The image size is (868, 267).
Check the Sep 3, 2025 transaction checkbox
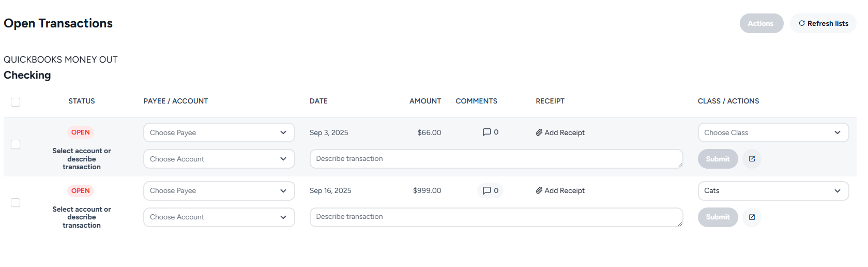pos(16,144)
